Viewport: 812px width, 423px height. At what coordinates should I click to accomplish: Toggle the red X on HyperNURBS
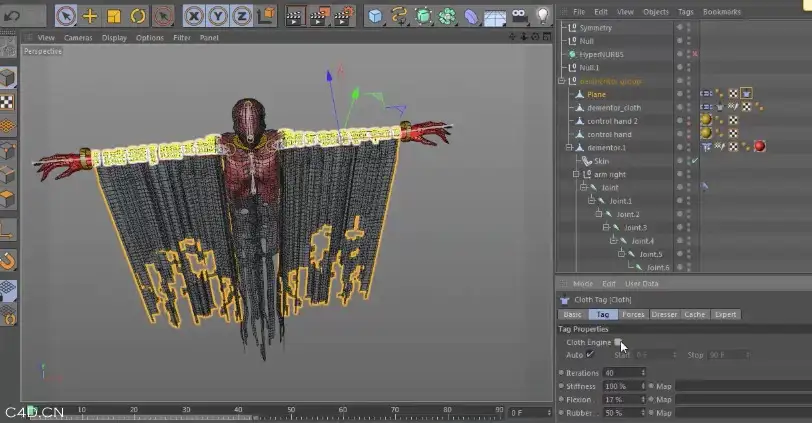coord(695,54)
